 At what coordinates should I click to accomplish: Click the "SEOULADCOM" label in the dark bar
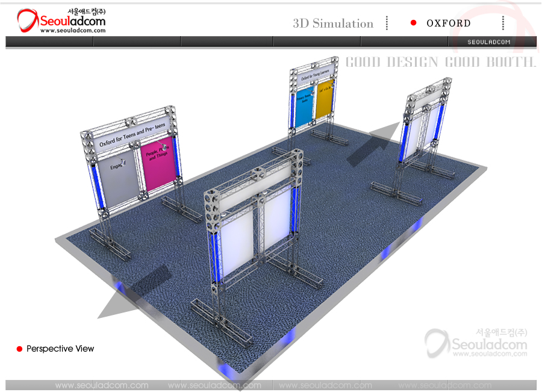pos(489,42)
